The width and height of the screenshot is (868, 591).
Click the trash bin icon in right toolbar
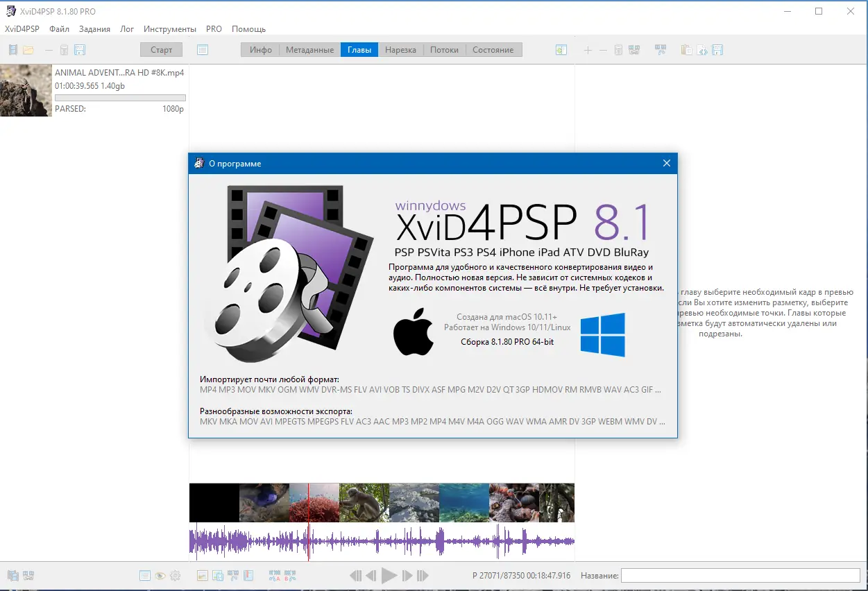tap(618, 50)
